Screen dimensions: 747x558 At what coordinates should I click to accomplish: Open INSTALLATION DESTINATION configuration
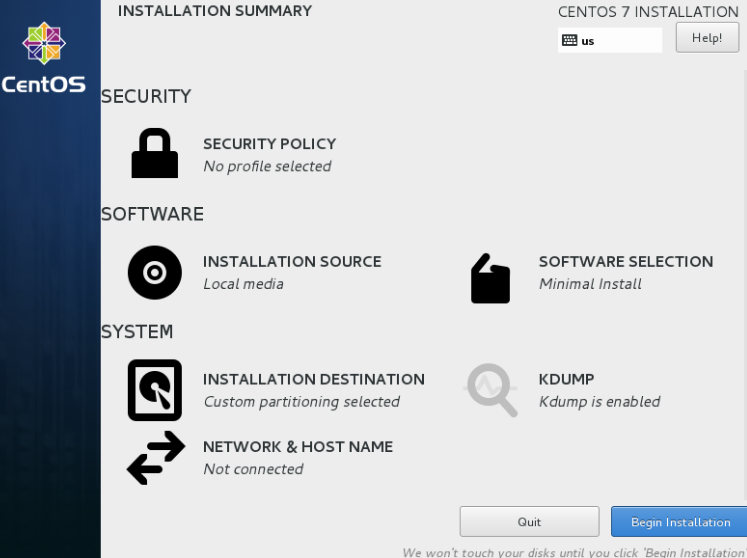314,379
